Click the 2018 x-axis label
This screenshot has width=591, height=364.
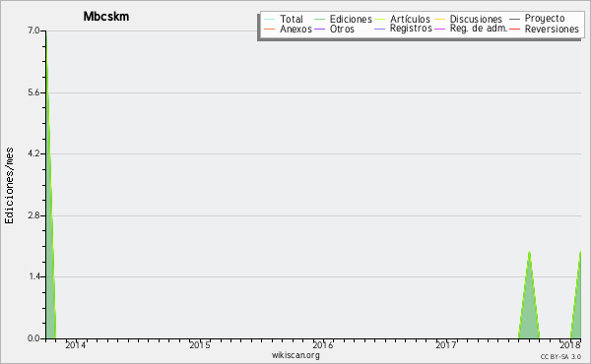(x=570, y=345)
